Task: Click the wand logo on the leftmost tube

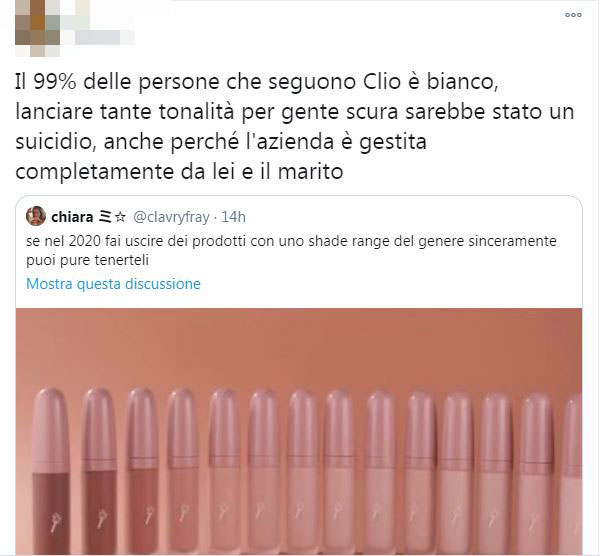Action: coord(55,521)
